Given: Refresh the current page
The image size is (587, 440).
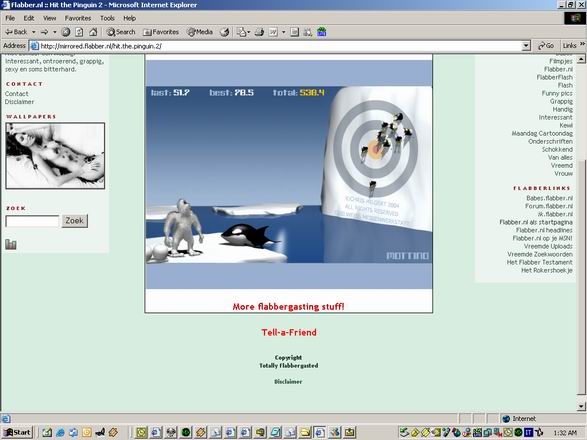Looking at the screenshot, I should pos(79,32).
